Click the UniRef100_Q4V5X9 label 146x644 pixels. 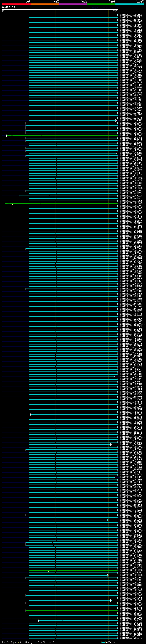(131, 196)
